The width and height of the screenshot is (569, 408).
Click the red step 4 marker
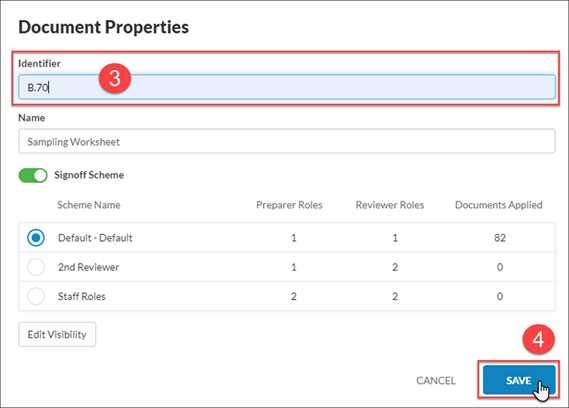tap(539, 340)
